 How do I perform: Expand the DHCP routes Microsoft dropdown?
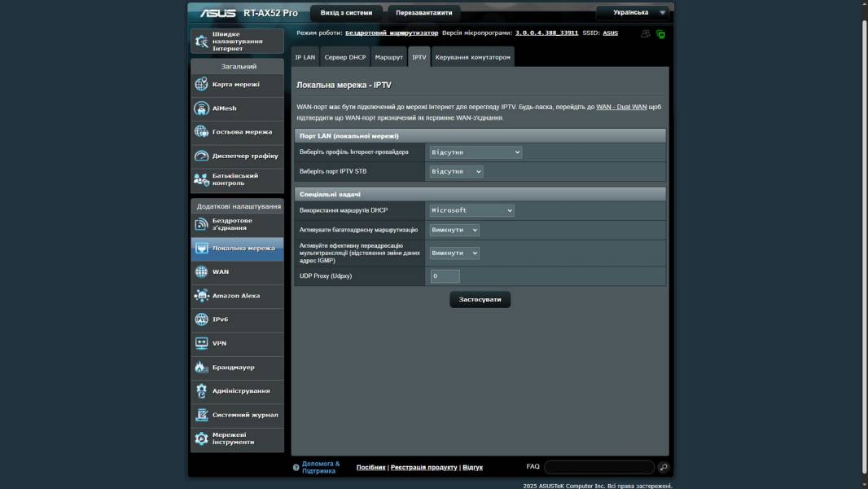pos(471,210)
